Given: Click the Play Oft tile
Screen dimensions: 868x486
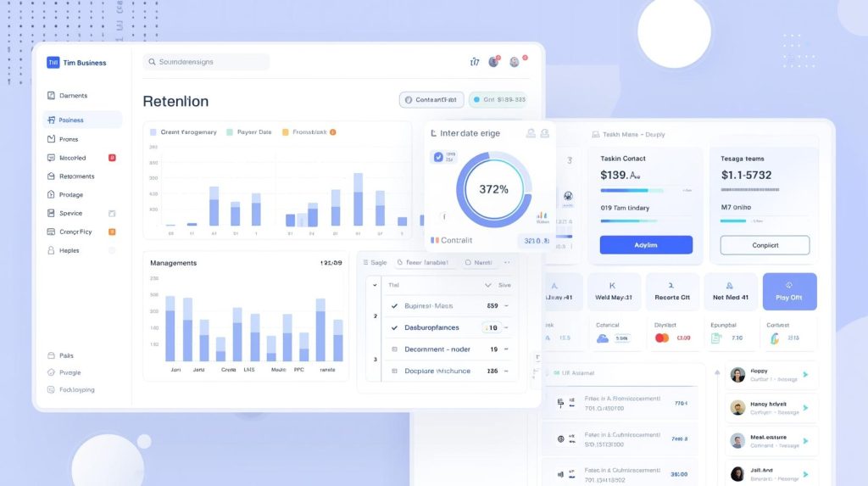Looking at the screenshot, I should [789, 291].
